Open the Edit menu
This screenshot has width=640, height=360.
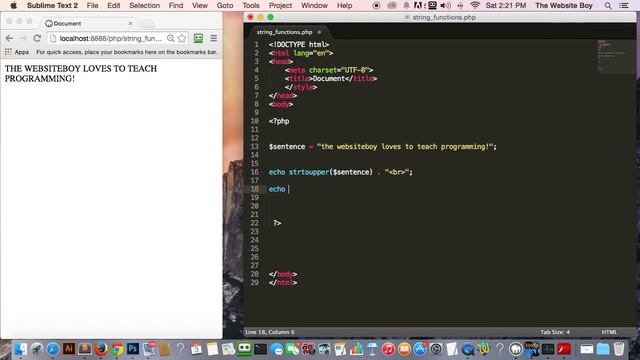click(113, 5)
